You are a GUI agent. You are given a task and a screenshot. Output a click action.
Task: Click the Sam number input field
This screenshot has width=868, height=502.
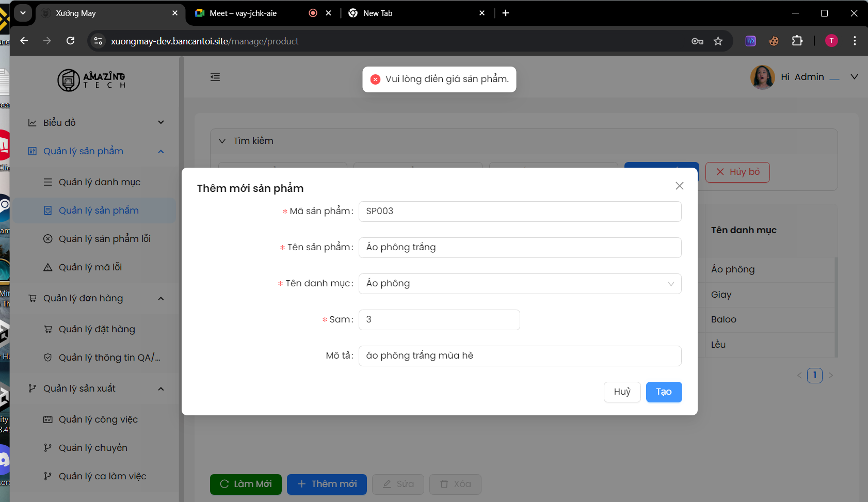(x=439, y=320)
